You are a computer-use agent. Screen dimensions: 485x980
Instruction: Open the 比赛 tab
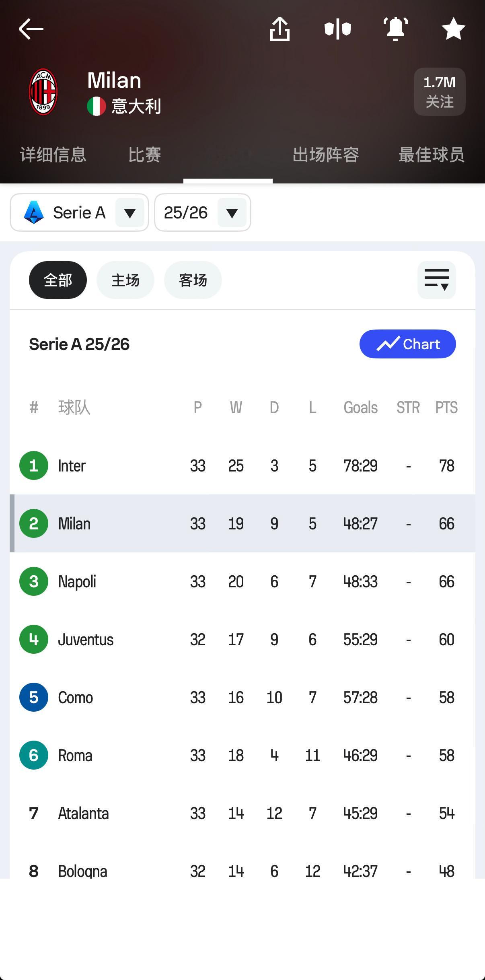tap(145, 155)
